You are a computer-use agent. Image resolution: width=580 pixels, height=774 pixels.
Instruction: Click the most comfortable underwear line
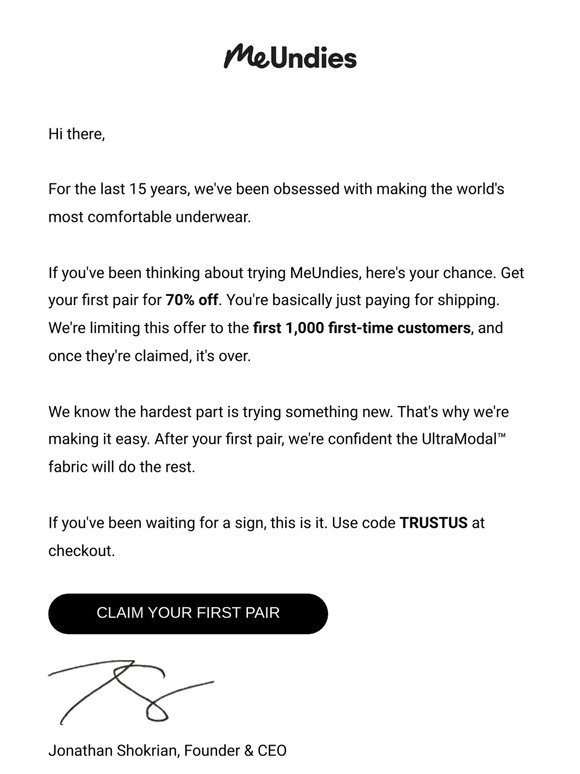(150, 217)
